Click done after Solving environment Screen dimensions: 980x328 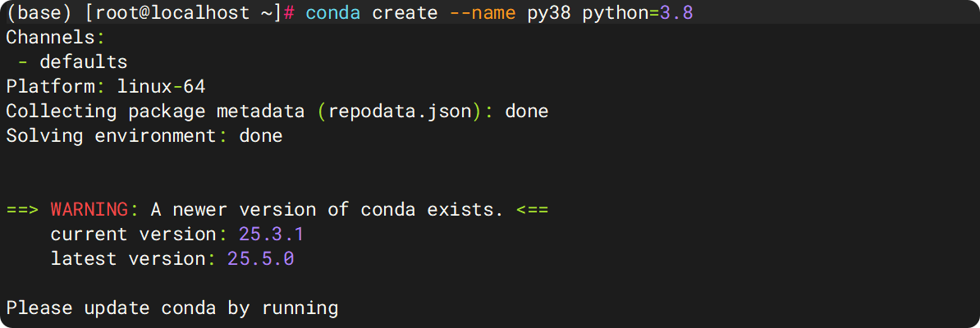(260, 136)
